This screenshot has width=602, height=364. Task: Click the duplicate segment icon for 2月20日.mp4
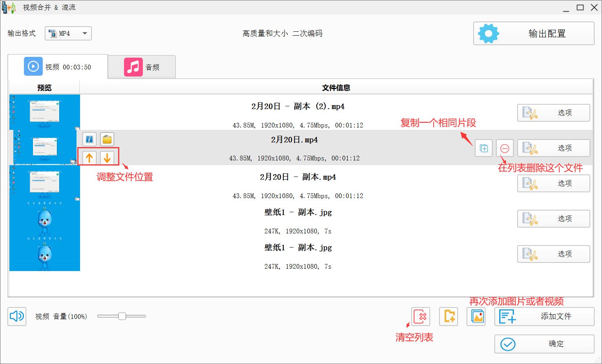click(x=483, y=148)
